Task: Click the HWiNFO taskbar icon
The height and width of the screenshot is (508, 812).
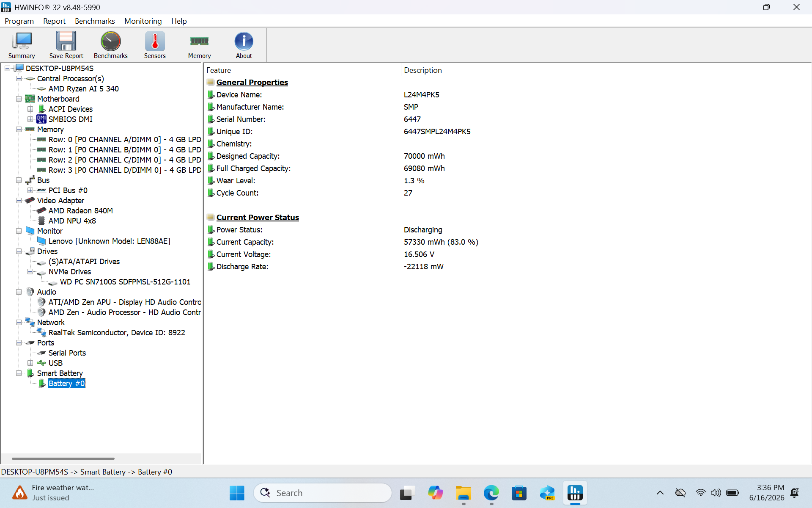Action: (575, 493)
